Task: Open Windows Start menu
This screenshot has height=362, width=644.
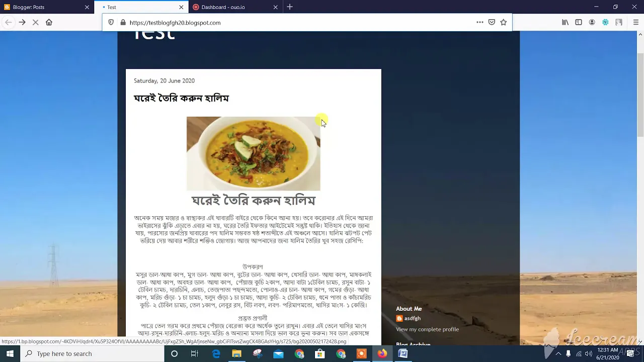Action: (10, 353)
